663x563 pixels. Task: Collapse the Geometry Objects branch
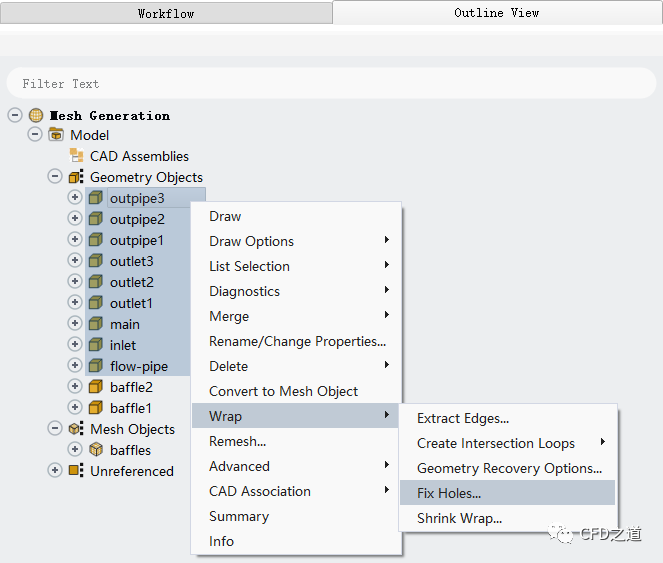pyautogui.click(x=55, y=177)
